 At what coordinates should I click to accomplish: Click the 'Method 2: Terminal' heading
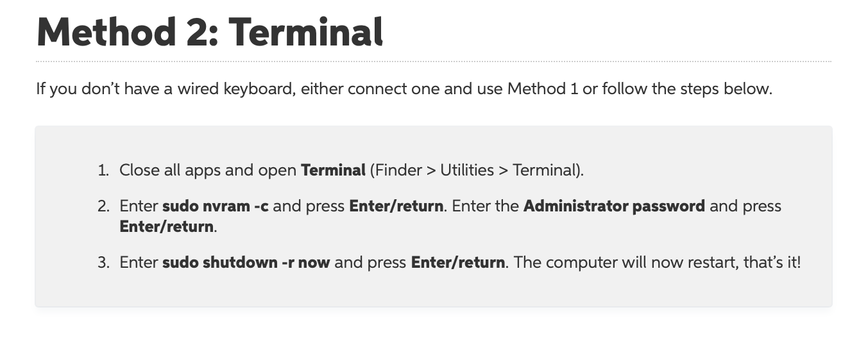(210, 31)
